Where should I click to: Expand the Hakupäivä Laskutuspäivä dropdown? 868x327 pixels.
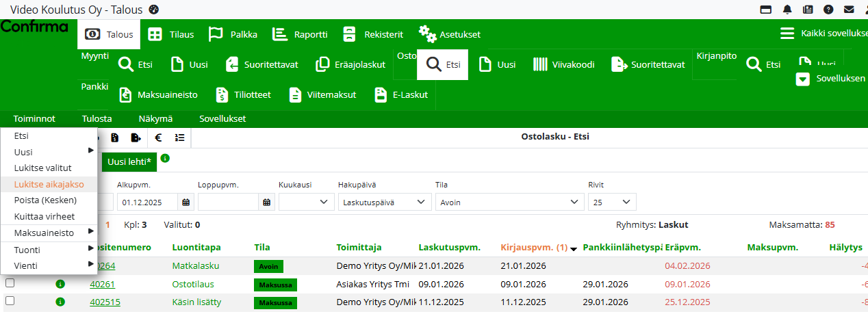pos(385,202)
